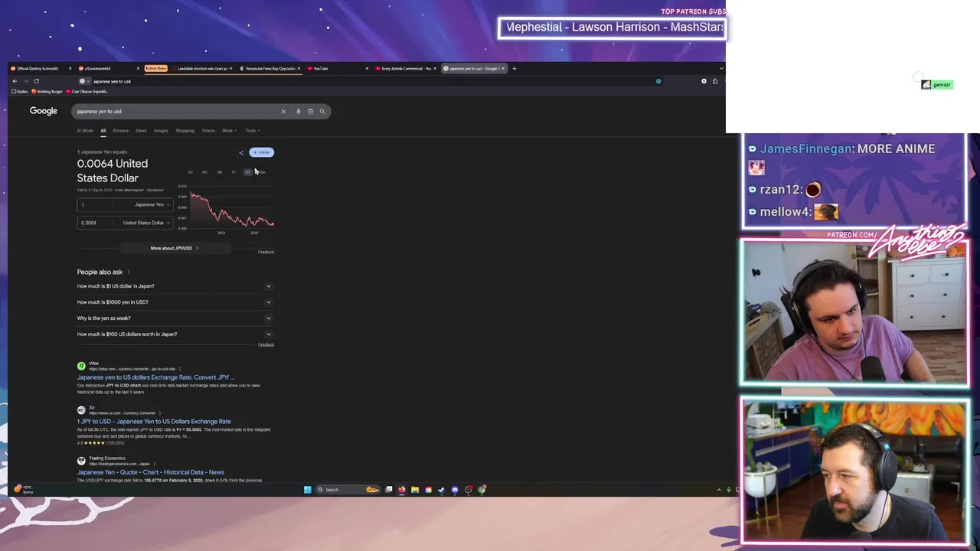Select Max chart range

coord(262,172)
